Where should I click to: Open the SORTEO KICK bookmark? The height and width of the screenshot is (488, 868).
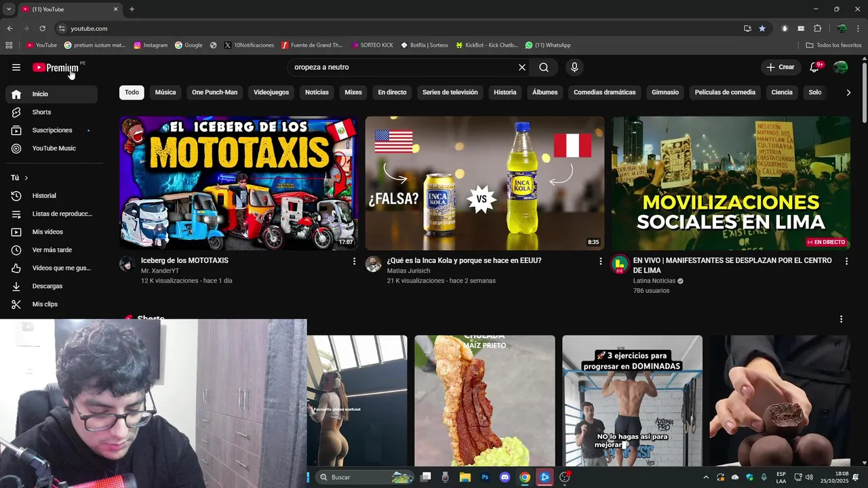point(372,45)
